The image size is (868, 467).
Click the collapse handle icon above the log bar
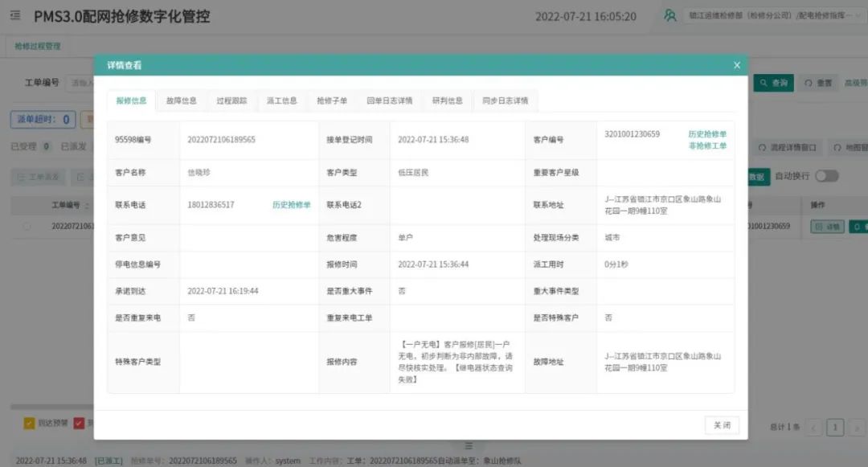(470, 445)
